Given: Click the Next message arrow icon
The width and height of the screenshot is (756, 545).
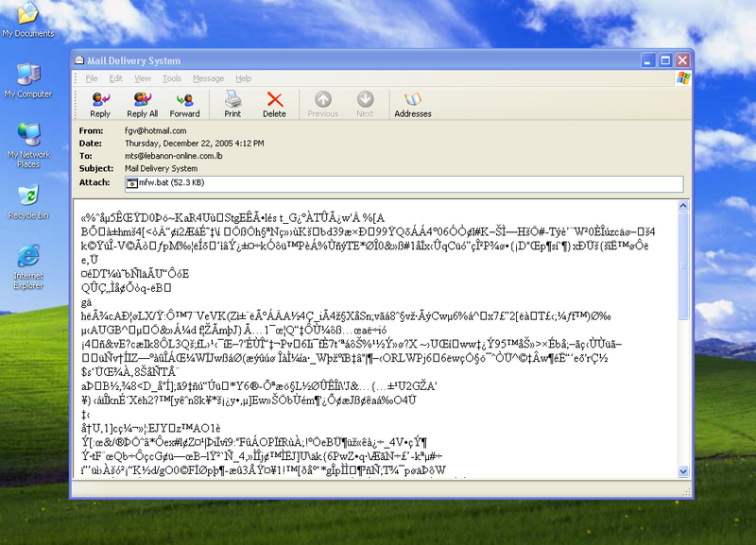Looking at the screenshot, I should [x=365, y=99].
